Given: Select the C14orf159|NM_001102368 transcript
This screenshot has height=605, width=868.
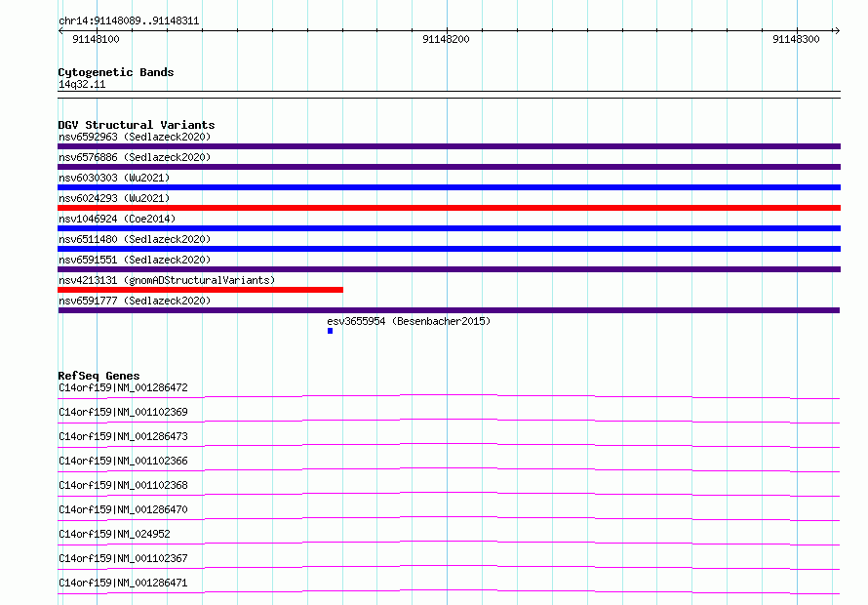Looking at the screenshot, I should [x=123, y=485].
